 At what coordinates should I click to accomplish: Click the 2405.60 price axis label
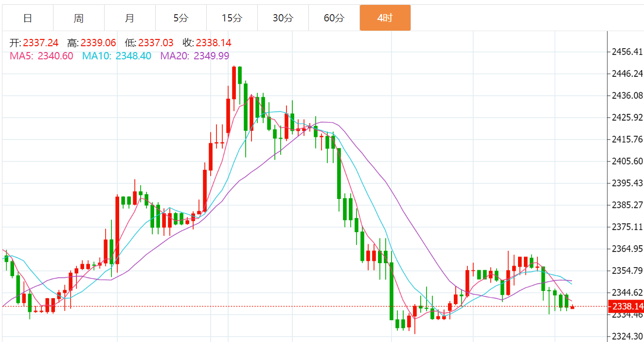(627, 161)
